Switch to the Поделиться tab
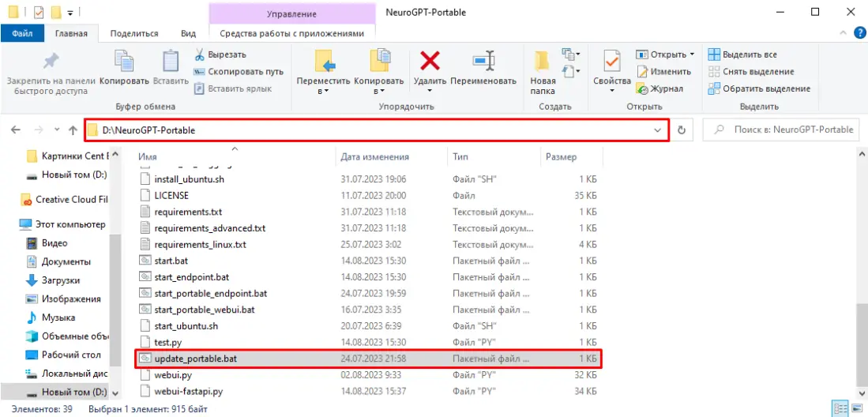Viewport: 868px width, 417px height. coord(134,33)
